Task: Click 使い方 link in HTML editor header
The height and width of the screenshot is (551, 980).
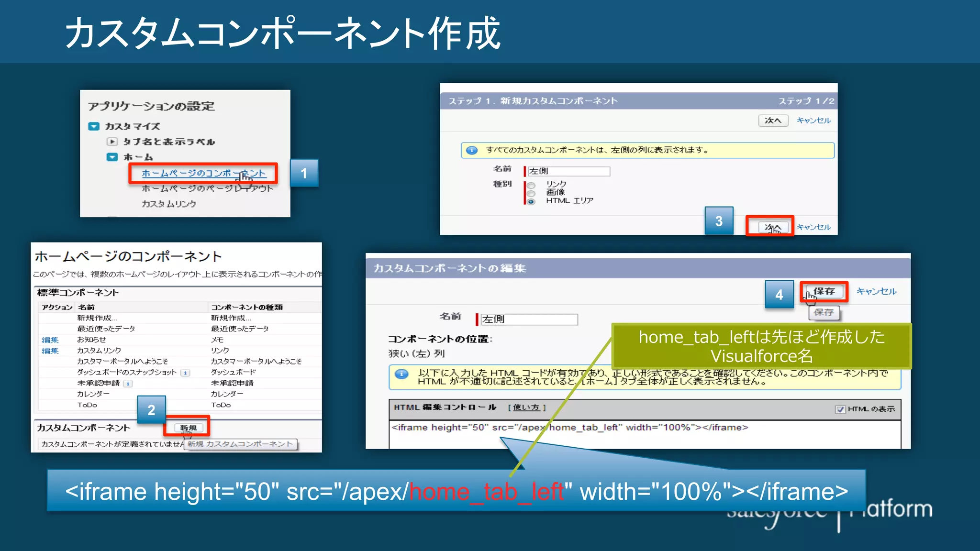Action: (x=526, y=408)
